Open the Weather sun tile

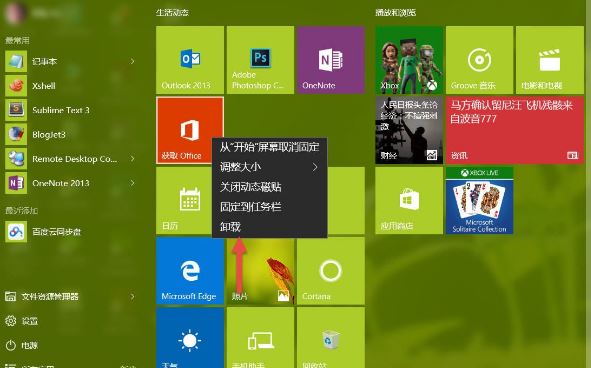(190, 337)
